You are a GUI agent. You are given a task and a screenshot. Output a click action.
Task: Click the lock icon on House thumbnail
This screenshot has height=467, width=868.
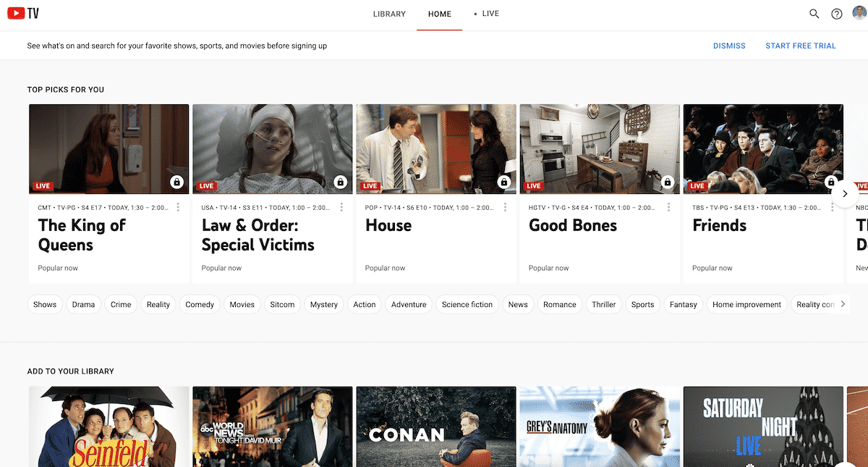tap(504, 182)
